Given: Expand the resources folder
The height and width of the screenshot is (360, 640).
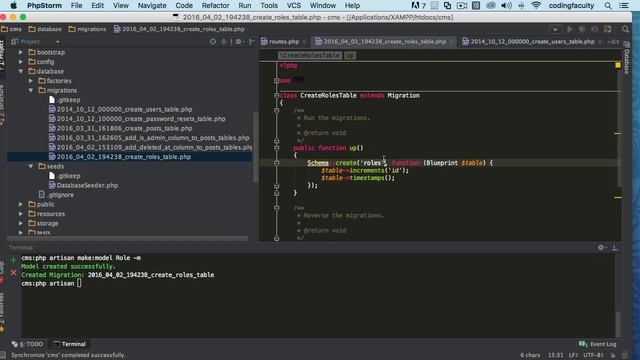Looking at the screenshot, I should pyautogui.click(x=21, y=213).
